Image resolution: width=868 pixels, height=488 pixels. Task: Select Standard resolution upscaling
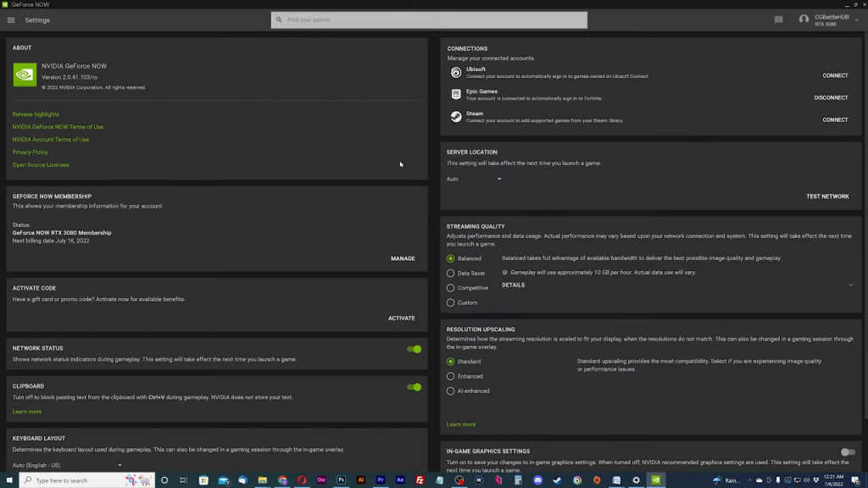[451, 361]
